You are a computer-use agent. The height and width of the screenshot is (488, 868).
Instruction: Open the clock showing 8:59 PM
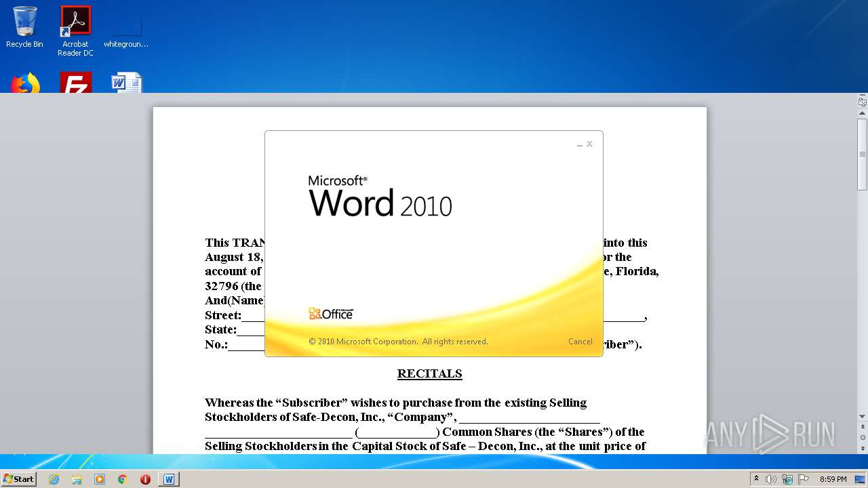pos(833,479)
